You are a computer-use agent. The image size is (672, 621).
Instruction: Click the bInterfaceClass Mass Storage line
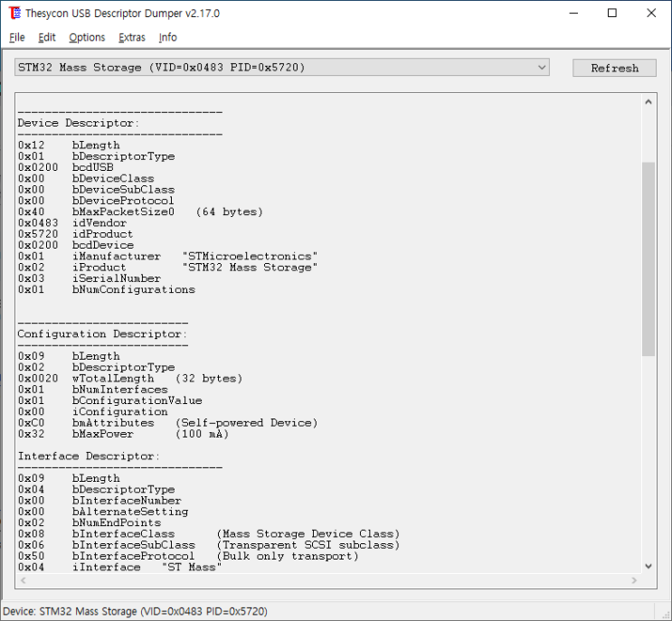(x=209, y=534)
